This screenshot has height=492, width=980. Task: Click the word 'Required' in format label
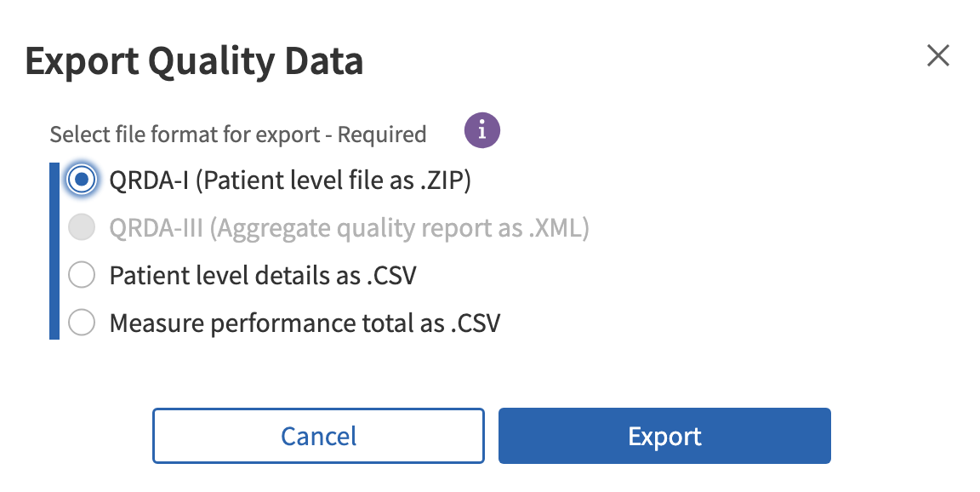coord(382,134)
